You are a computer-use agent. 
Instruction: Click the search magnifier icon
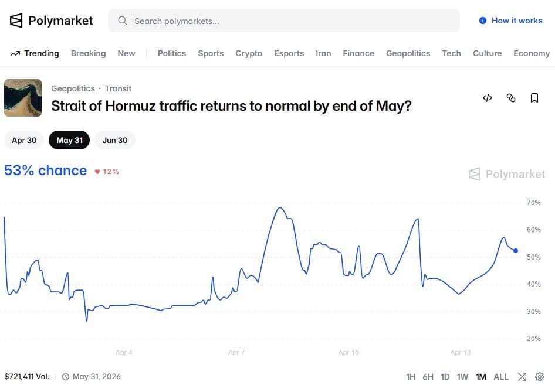(123, 21)
